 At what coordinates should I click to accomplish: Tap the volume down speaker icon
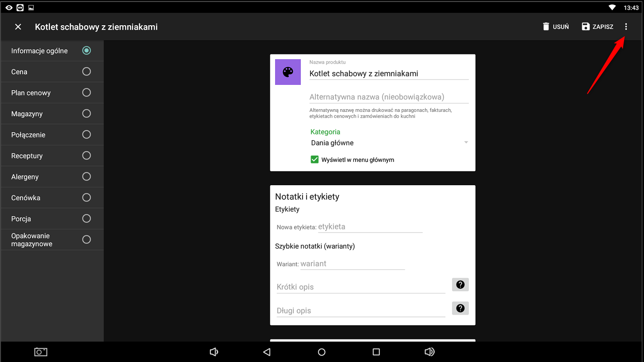(214, 352)
